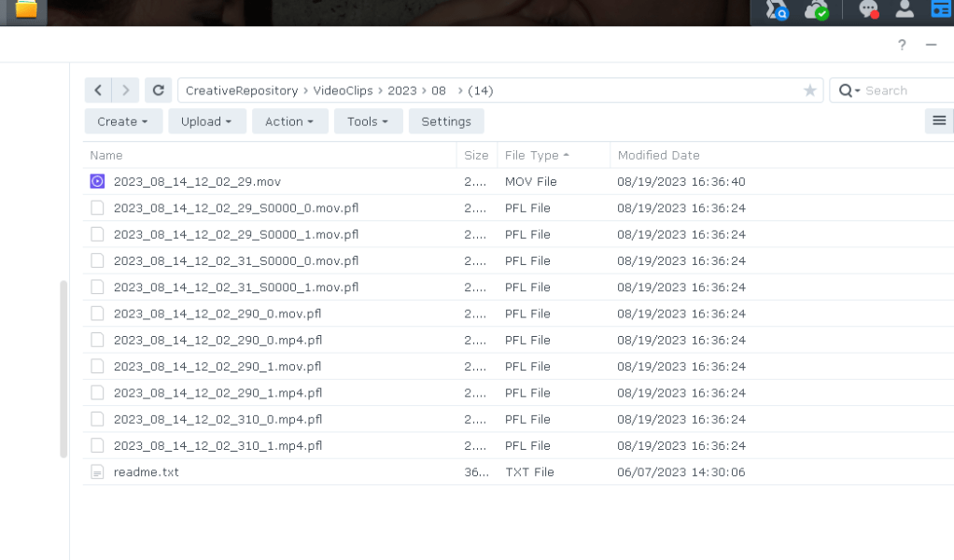This screenshot has width=954, height=560.
Task: Click MOV File type cell
Action: pos(530,181)
